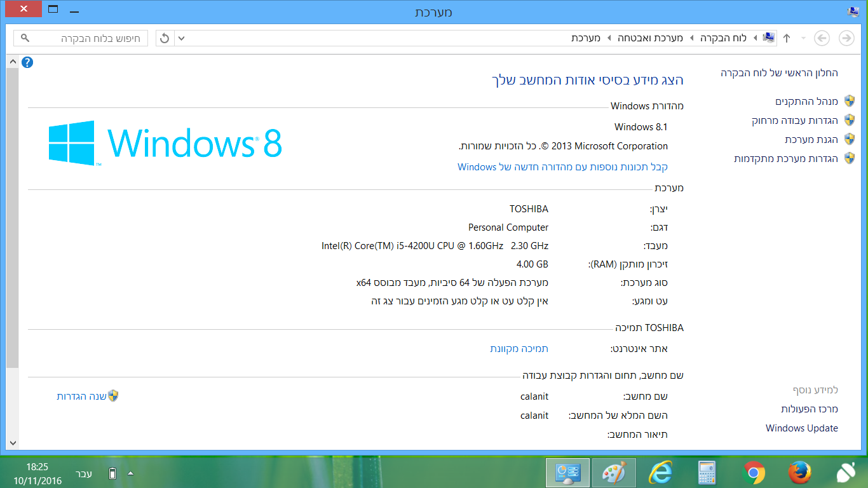Click the vertical scrollbar down arrow
868x488 pixels.
(x=12, y=444)
